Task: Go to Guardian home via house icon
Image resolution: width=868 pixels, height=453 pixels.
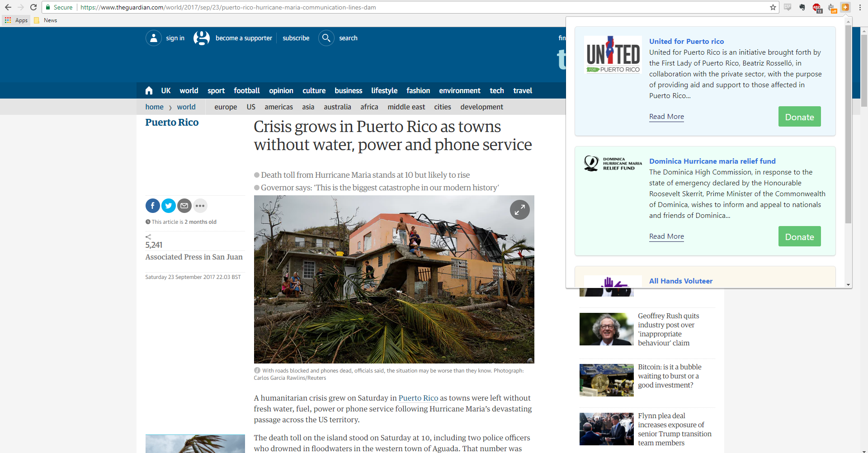Action: 149,90
